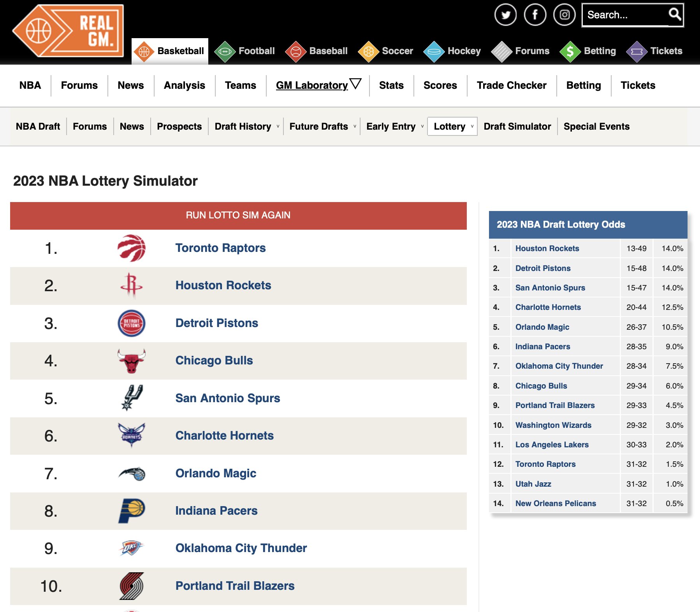This screenshot has height=612, width=700.
Task: Open Los Angeles Lakers in odds table
Action: tap(552, 445)
